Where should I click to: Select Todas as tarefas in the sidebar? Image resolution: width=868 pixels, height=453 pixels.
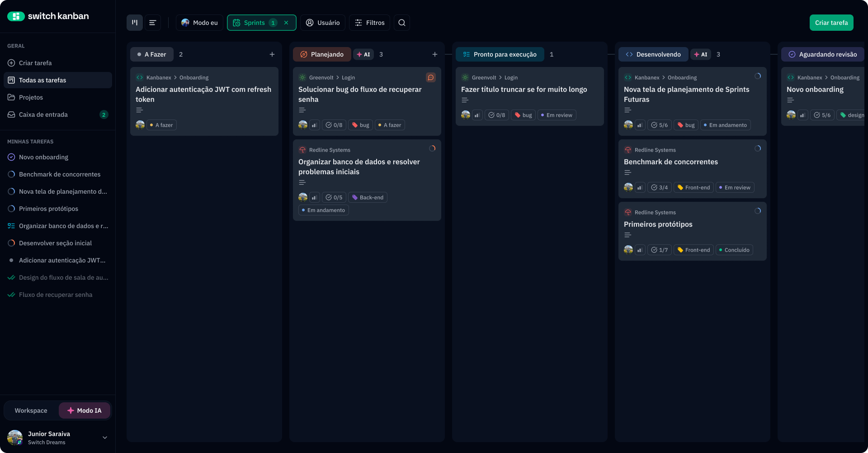(x=42, y=80)
